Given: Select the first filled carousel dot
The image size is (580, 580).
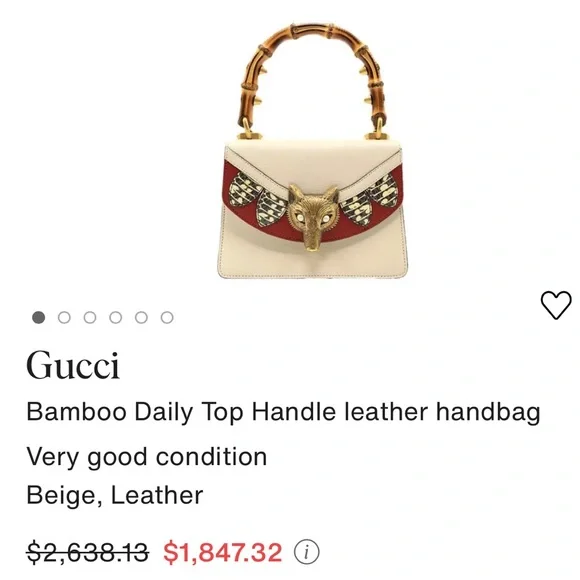Looking at the screenshot, I should tap(38, 317).
